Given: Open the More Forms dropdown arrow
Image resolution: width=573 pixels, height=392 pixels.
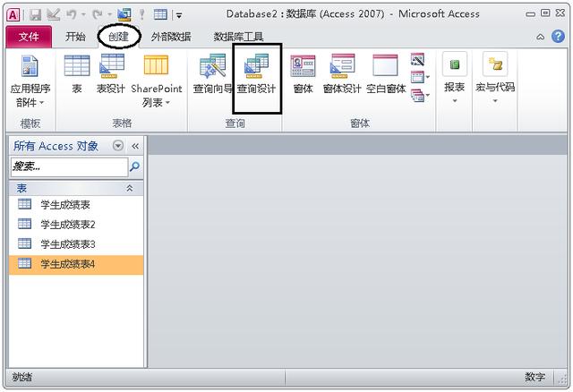Looking at the screenshot, I should tap(428, 96).
